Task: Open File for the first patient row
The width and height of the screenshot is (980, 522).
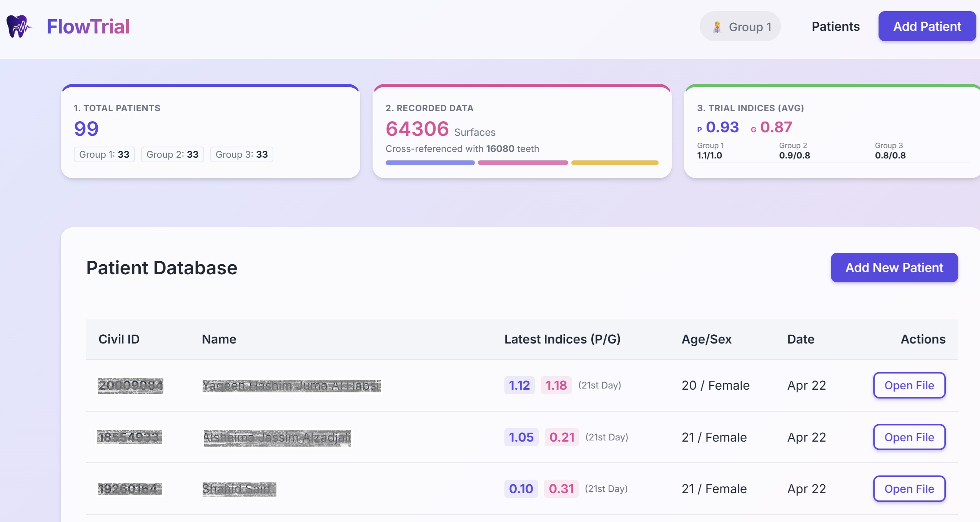Action: click(909, 385)
